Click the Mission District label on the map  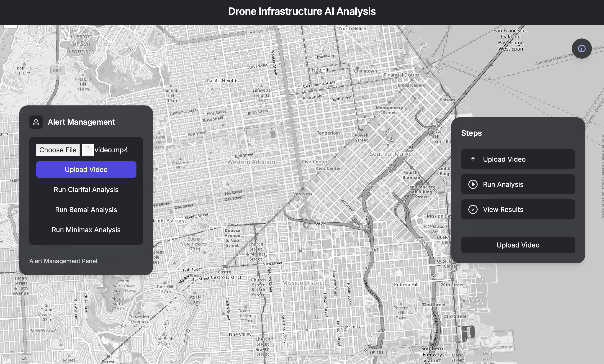pyautogui.click(x=303, y=283)
